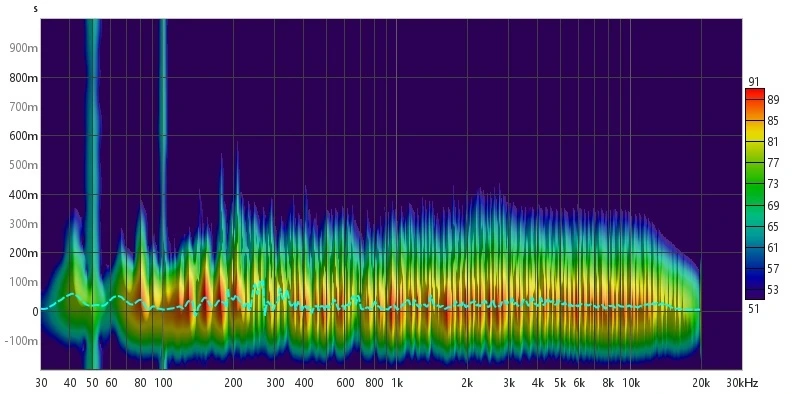Image resolution: width=800 pixels, height=394 pixels.
Task: Click the 800m time axis label
Action: coord(23,78)
